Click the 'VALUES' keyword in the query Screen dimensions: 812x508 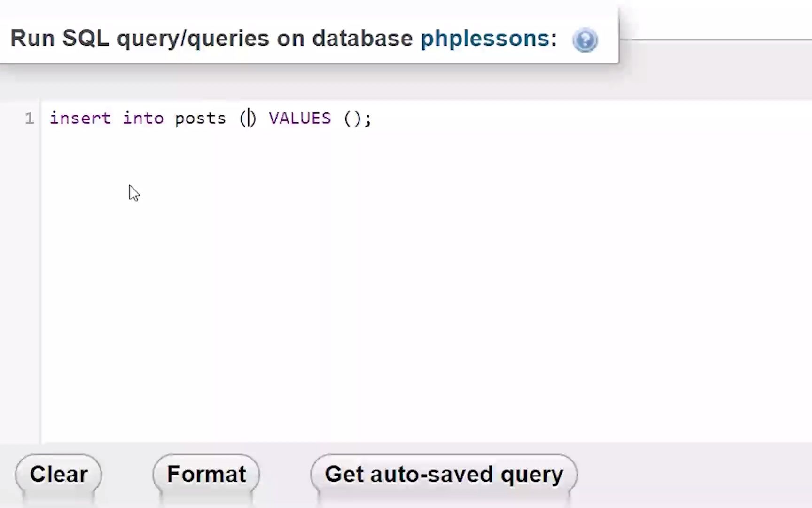click(x=300, y=118)
